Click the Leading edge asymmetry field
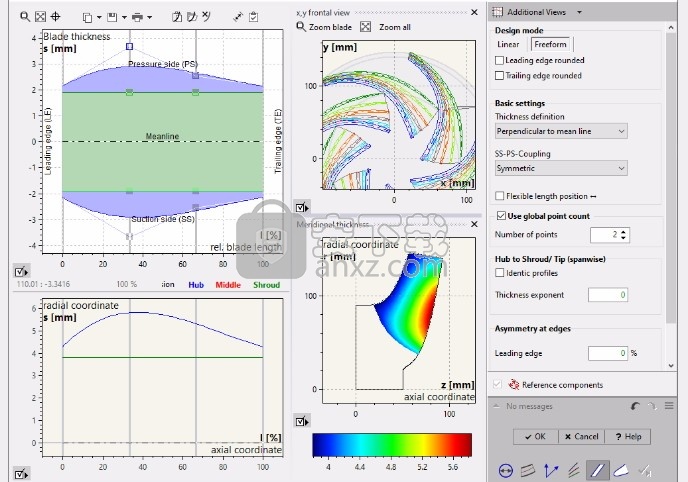The width and height of the screenshot is (688, 482). coord(608,353)
